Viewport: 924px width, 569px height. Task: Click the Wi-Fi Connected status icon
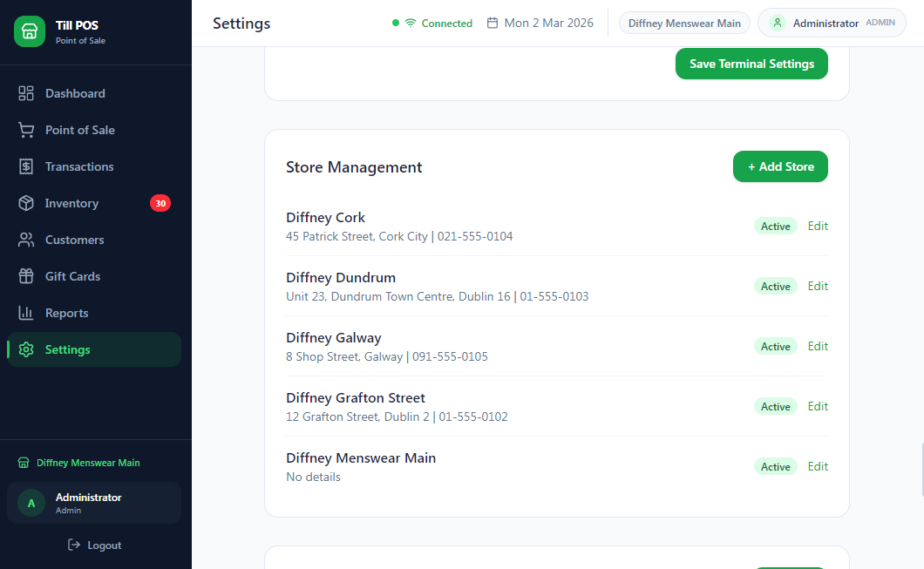click(410, 23)
